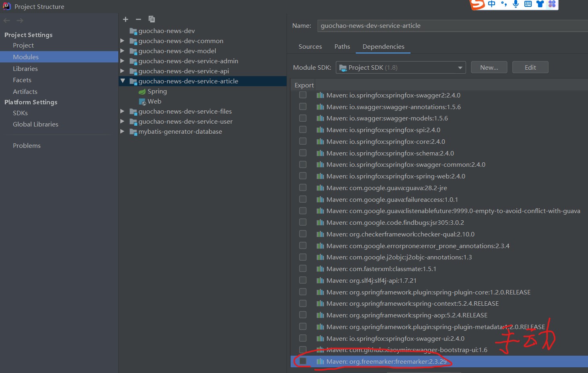Click the library icon for jsr305:3.0.2
The image size is (588, 373).
point(320,222)
